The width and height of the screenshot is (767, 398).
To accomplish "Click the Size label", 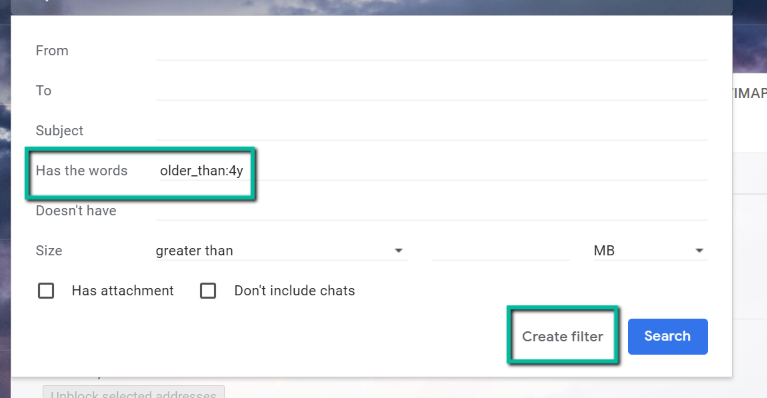I will (49, 250).
